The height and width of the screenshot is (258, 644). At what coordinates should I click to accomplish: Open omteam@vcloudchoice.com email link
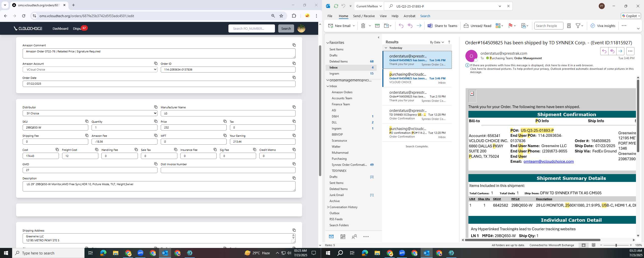548,162
